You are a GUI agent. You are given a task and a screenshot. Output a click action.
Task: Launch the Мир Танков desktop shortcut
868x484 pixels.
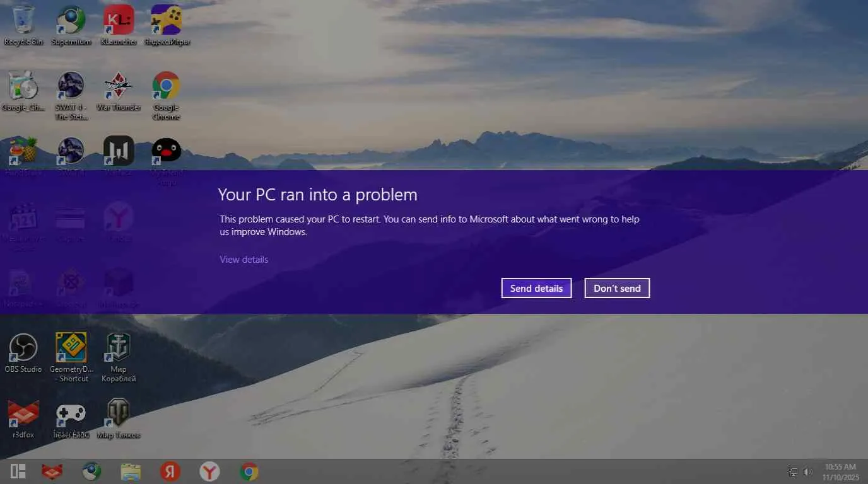click(119, 418)
